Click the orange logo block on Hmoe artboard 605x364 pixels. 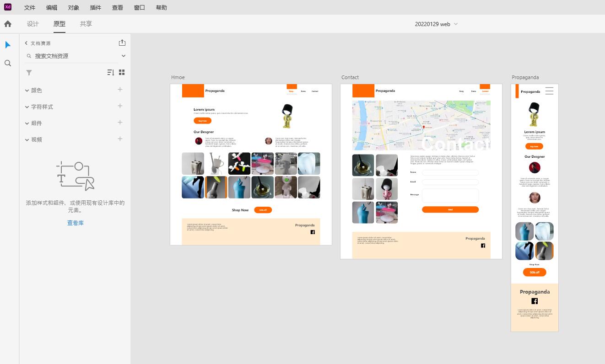193,91
